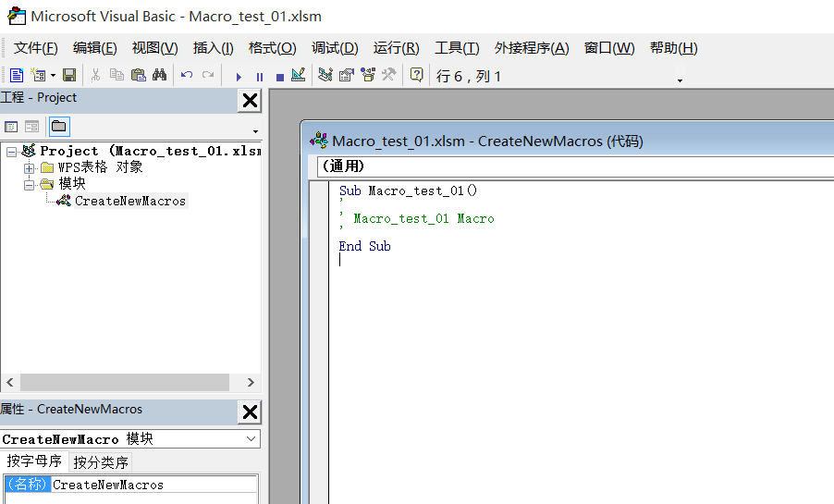Open the 格式(O) menu
Image resolution: width=834 pixels, height=504 pixels.
273,48
